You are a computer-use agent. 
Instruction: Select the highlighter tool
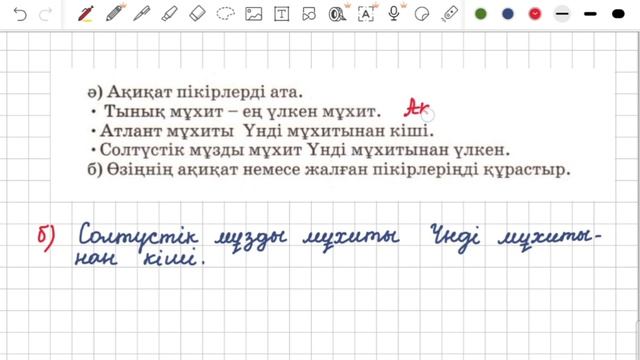tap(169, 14)
